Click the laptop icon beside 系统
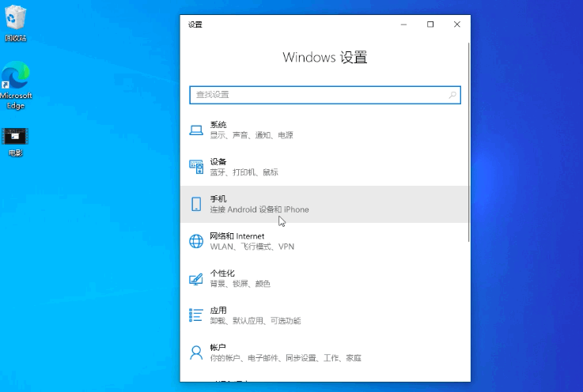 coord(196,130)
